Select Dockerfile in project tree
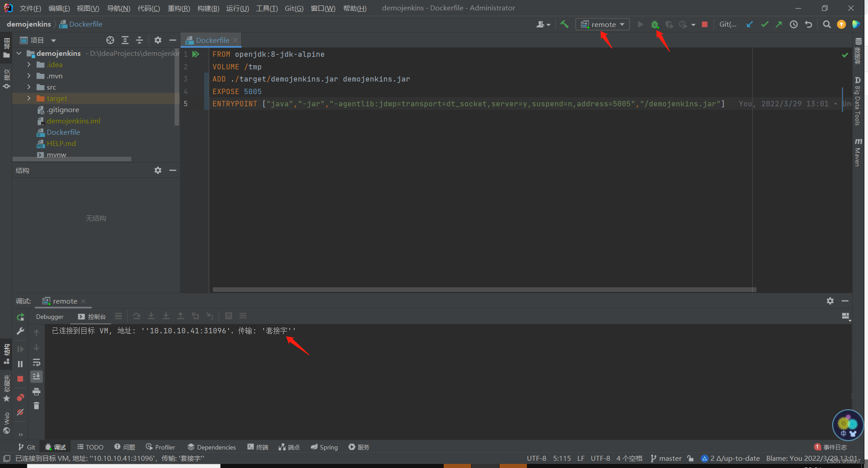 point(63,132)
